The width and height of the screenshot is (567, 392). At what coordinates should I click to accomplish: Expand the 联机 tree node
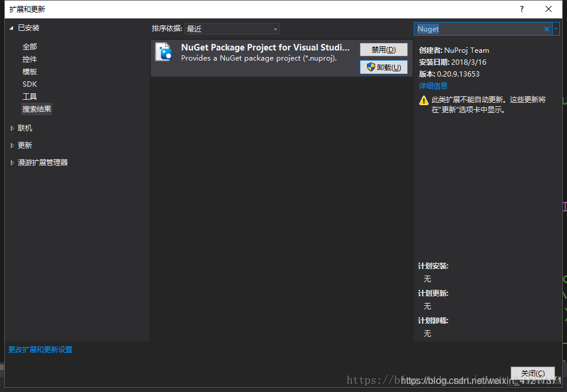[12, 128]
